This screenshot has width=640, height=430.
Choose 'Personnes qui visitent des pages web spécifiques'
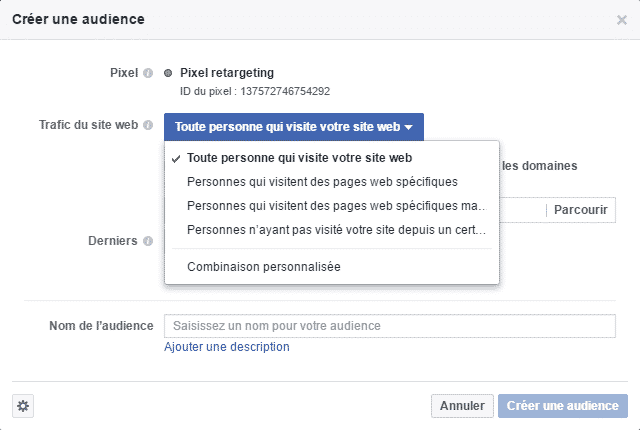coord(322,182)
